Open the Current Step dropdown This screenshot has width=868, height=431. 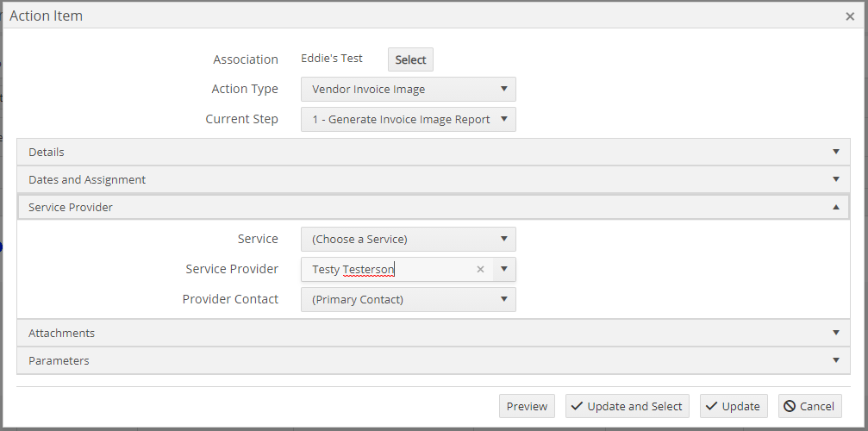pyautogui.click(x=409, y=120)
